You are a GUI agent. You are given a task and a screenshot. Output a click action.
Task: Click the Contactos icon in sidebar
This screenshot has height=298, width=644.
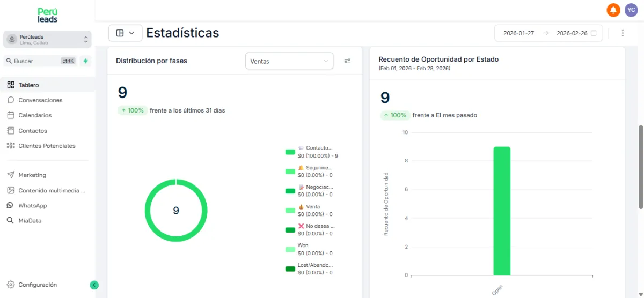click(x=11, y=130)
